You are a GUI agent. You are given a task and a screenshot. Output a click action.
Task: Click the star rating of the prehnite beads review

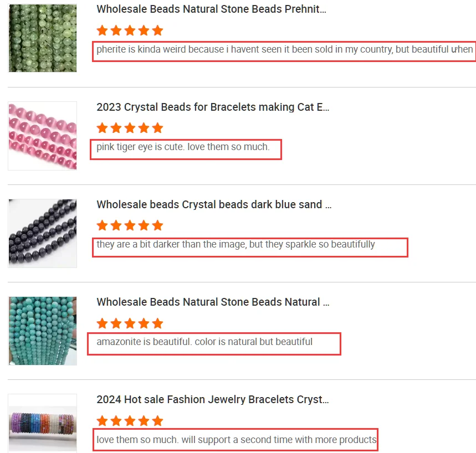[x=130, y=30]
